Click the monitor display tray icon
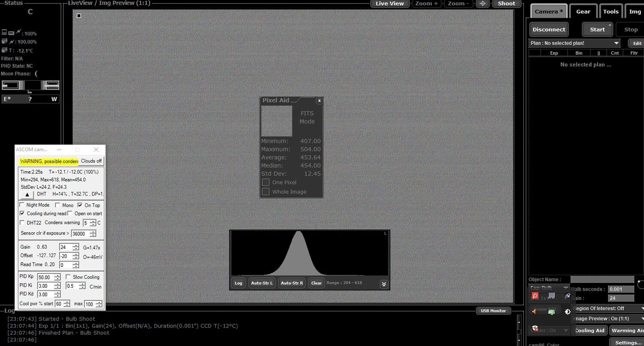644x346 pixels. click(x=552, y=296)
